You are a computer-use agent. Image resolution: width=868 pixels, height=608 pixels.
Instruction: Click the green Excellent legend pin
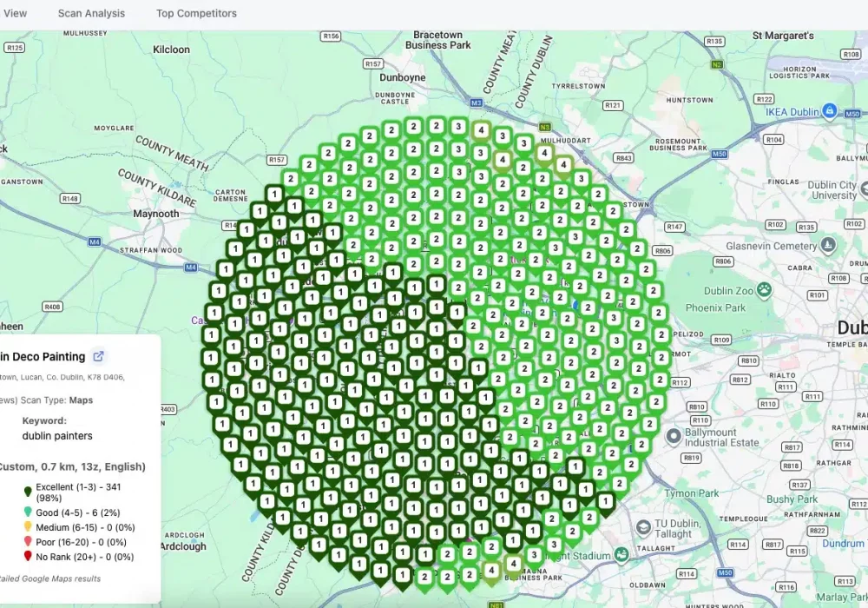(x=26, y=491)
